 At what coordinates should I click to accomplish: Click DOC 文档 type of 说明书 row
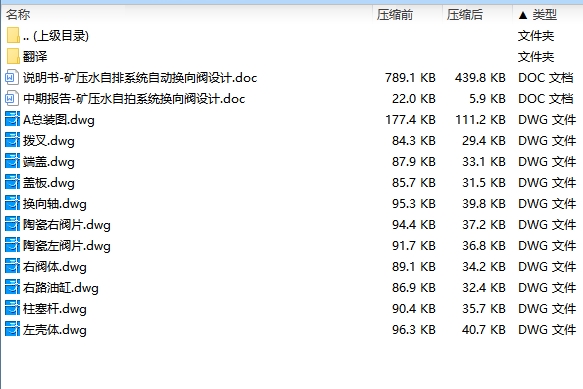pos(546,78)
